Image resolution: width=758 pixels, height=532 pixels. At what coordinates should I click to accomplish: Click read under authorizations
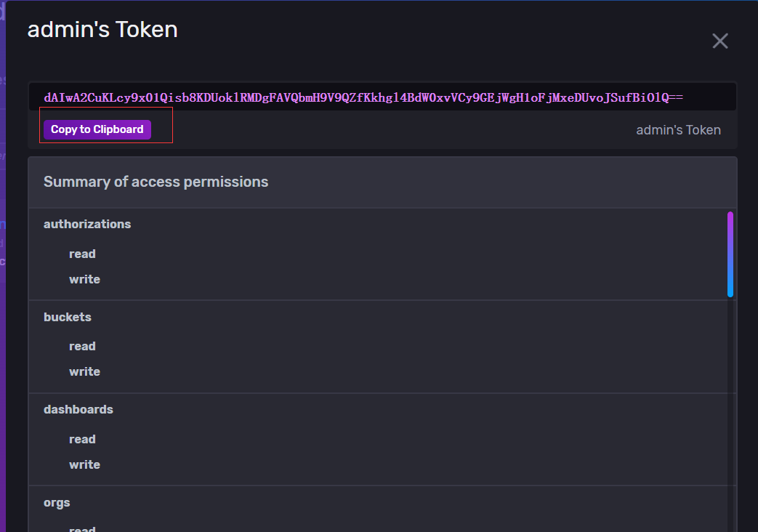[x=82, y=254]
